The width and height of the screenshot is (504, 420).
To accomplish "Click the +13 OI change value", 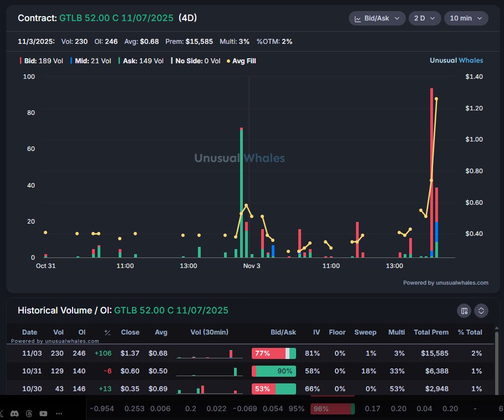I will point(105,389).
